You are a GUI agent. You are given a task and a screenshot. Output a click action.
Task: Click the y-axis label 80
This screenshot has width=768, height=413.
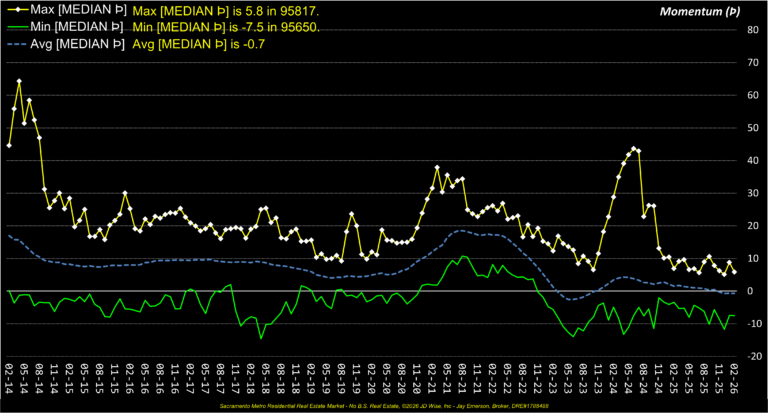click(753, 29)
